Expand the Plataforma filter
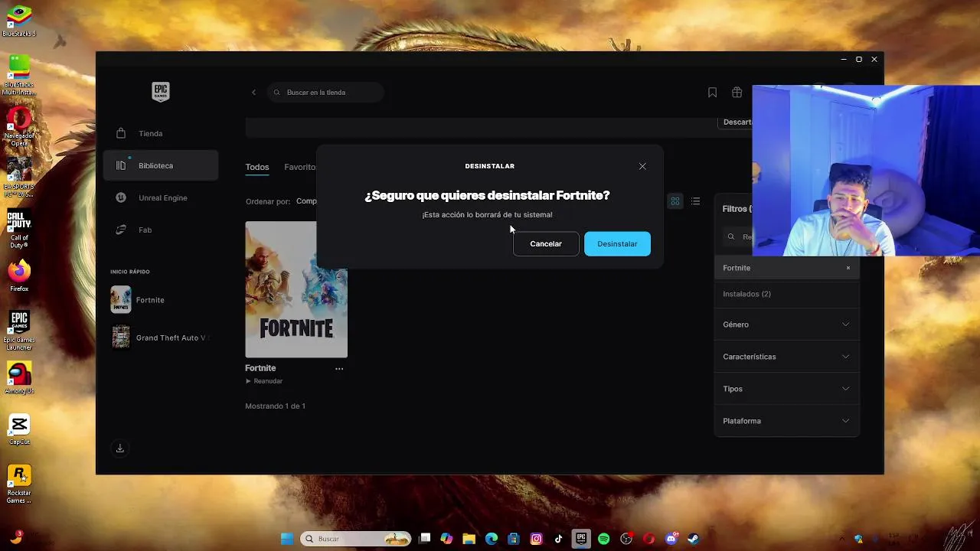The image size is (980, 551). (786, 421)
